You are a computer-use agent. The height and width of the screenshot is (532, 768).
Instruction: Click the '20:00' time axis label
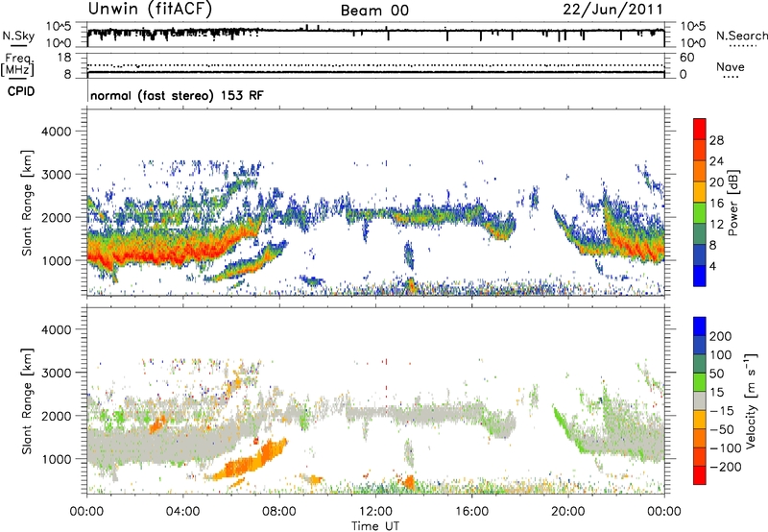pos(567,512)
